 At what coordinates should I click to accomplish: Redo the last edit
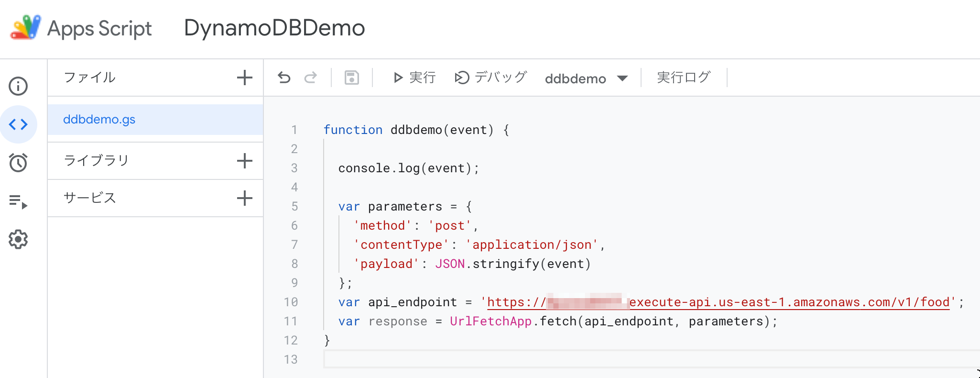[x=311, y=78]
